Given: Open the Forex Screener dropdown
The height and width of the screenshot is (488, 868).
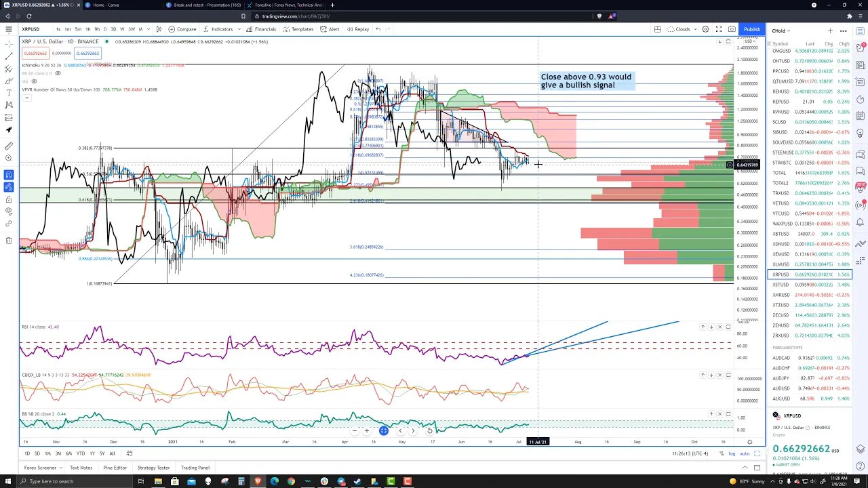Looking at the screenshot, I should 43,468.
